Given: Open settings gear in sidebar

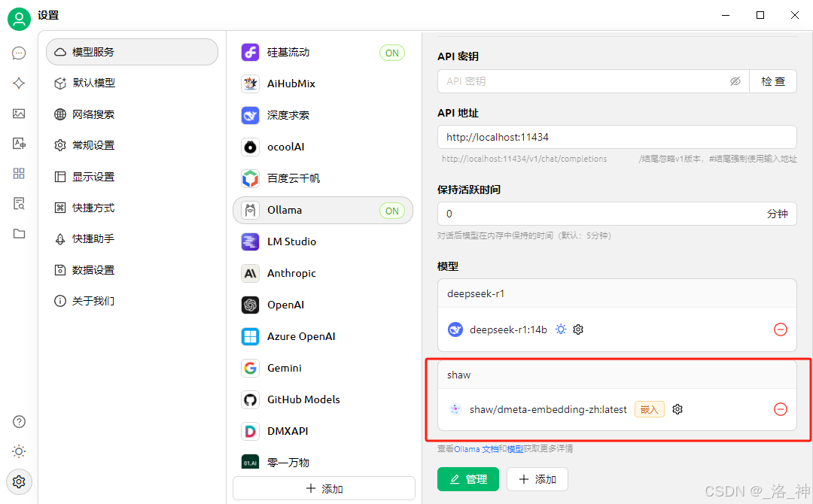Looking at the screenshot, I should click(19, 481).
